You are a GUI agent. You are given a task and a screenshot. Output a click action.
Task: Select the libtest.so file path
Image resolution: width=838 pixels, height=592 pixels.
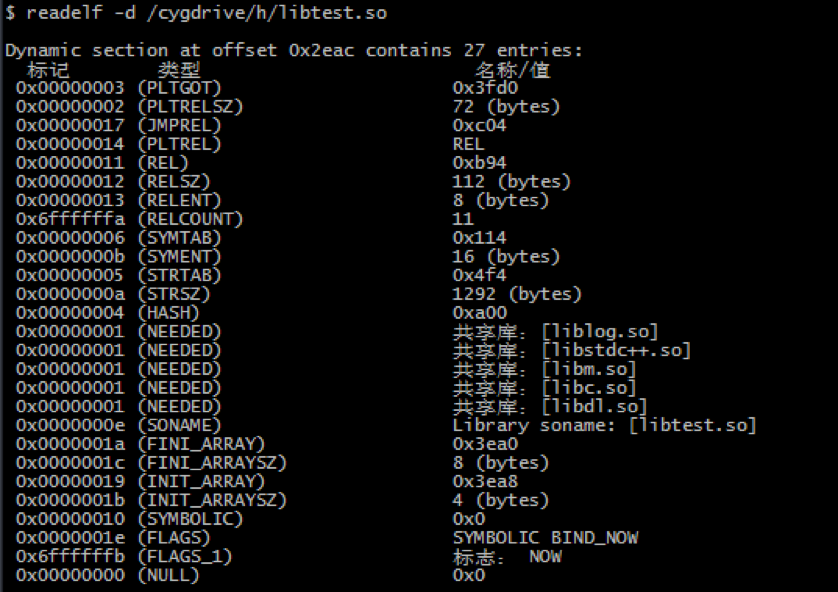point(267,12)
